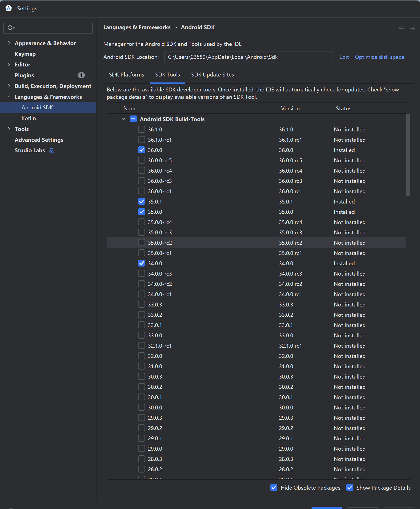This screenshot has height=509, width=420.
Task: Click the Android SDK Location path field
Action: point(248,57)
